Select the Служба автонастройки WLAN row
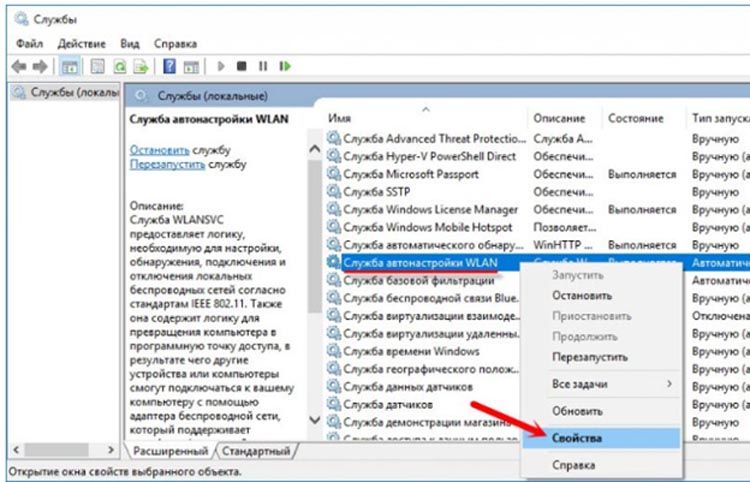Viewport: 750px width, 482px height. tap(420, 263)
